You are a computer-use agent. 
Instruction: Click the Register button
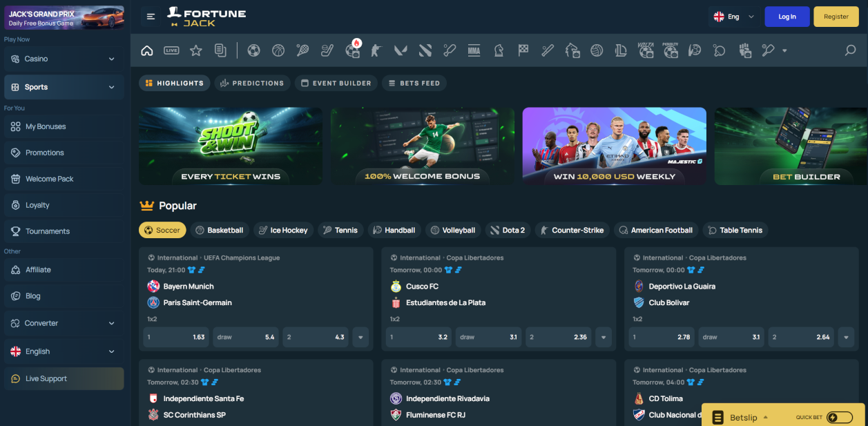click(836, 17)
